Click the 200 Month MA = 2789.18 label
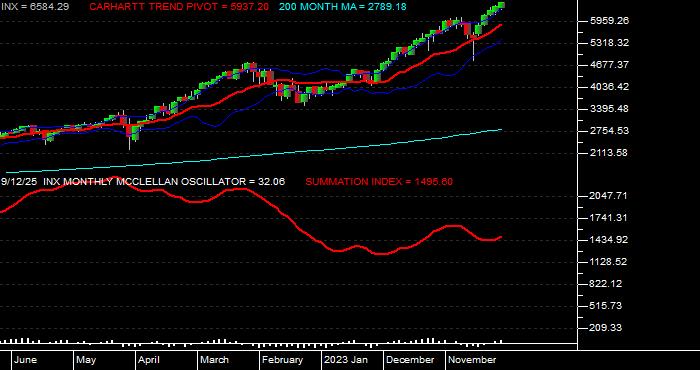Image resolution: width=700 pixels, height=370 pixels. 343,7
